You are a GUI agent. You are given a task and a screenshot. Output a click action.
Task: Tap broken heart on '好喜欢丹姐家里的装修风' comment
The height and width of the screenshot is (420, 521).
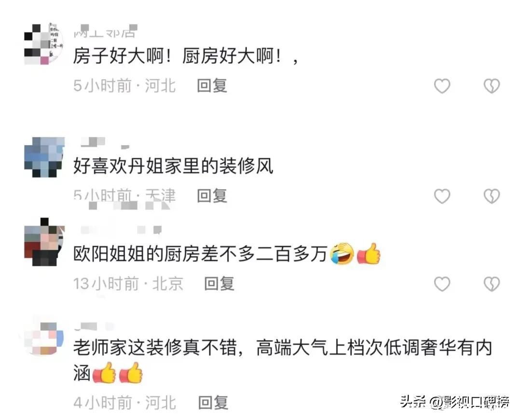tap(492, 196)
